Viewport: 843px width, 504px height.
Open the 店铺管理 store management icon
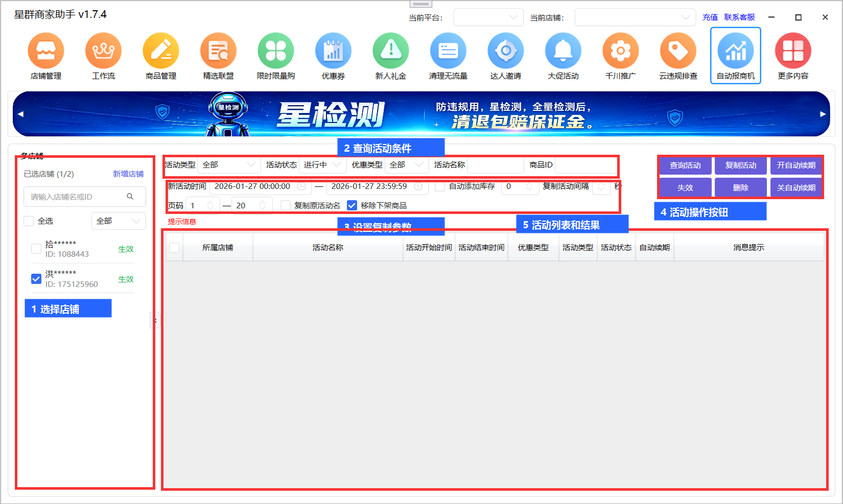pyautogui.click(x=46, y=51)
